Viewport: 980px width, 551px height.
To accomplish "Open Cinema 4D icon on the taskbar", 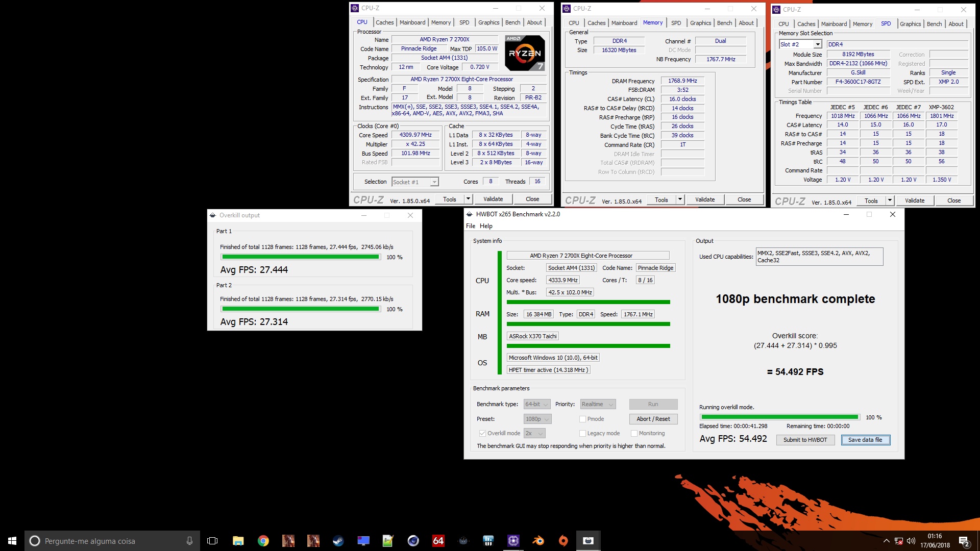I will click(x=413, y=541).
